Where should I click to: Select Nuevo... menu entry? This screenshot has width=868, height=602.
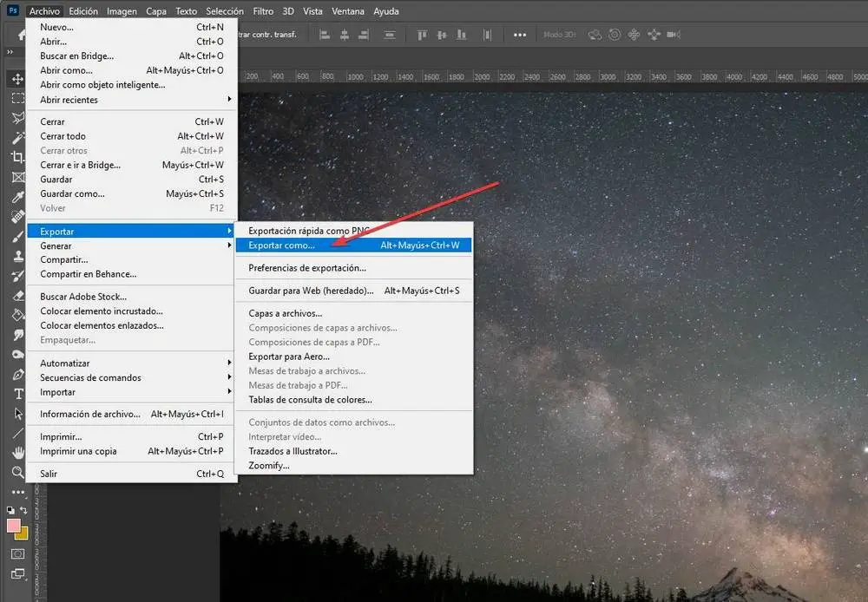132,27
